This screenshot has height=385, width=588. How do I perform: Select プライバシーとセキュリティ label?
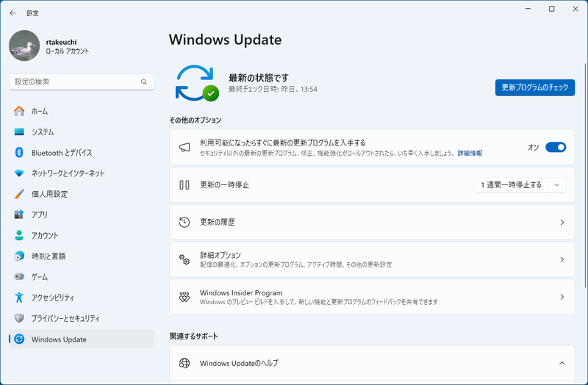[65, 319]
